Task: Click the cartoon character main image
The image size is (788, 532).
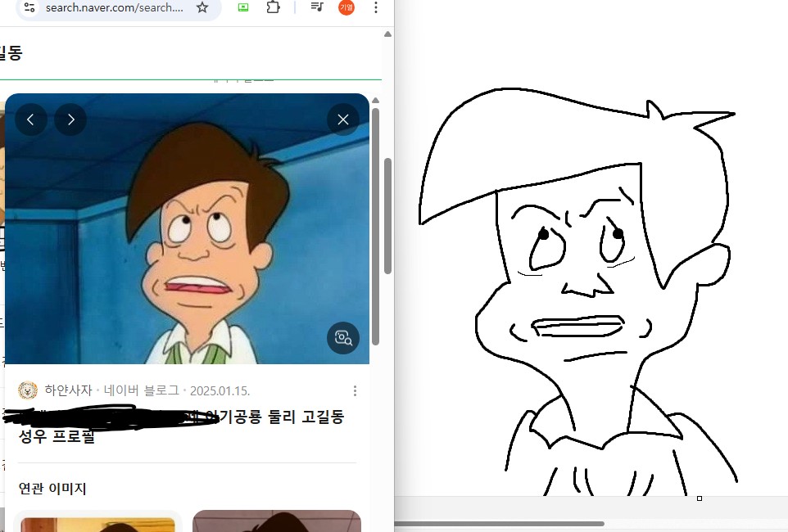Action: [x=187, y=228]
